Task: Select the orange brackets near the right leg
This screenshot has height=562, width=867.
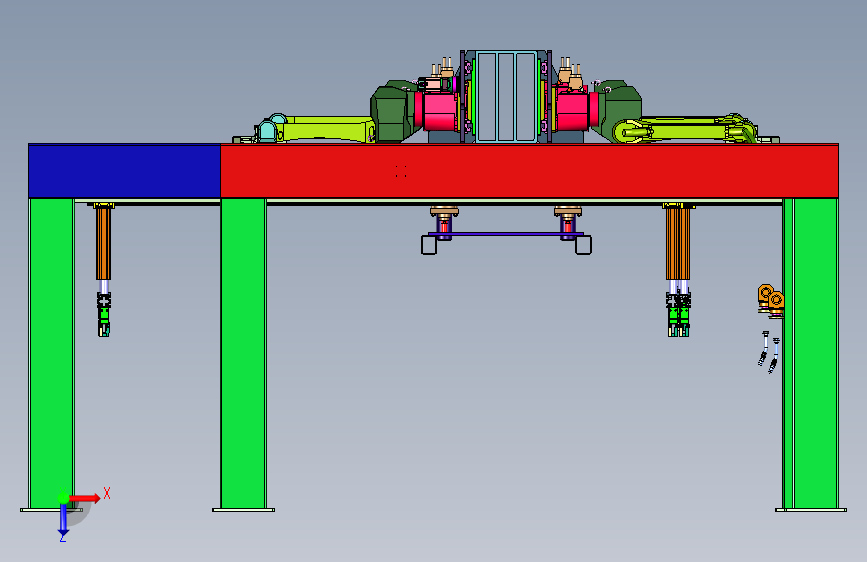Action: [771, 299]
